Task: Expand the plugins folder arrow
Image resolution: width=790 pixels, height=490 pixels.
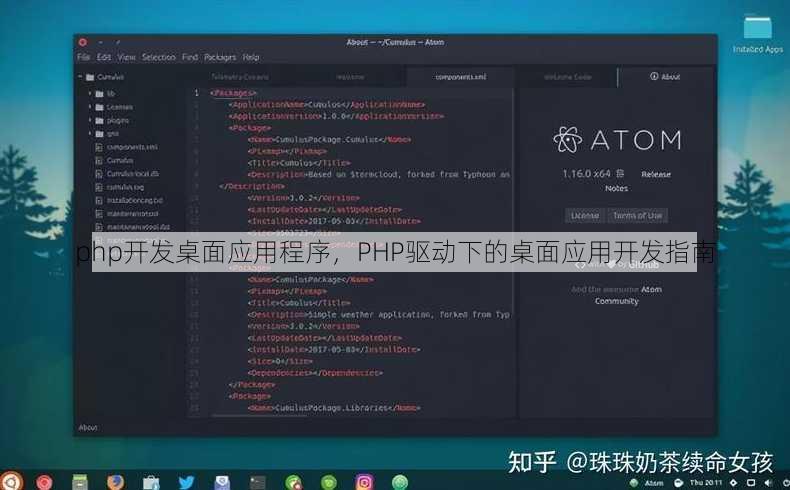Action: (x=90, y=120)
